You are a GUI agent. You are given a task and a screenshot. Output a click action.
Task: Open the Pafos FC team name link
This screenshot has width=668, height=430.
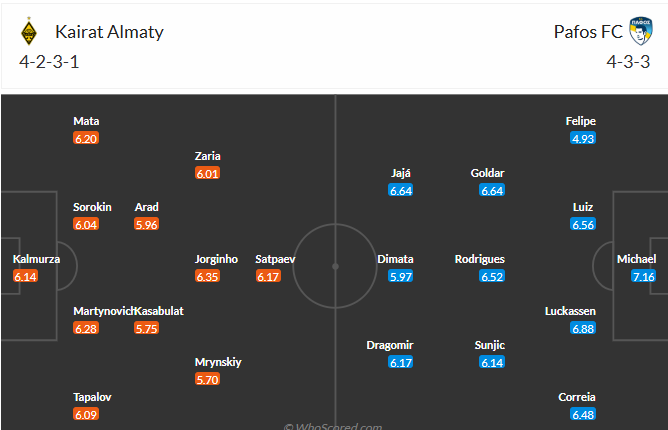tap(587, 32)
